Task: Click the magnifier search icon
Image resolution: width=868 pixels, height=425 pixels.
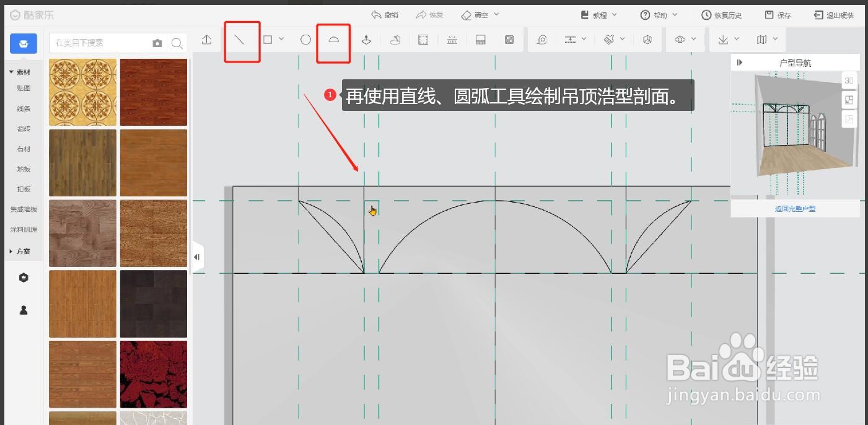Action: click(177, 43)
